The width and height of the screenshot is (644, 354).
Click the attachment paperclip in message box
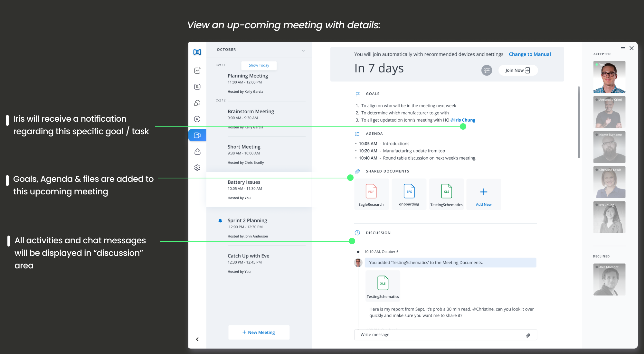pos(528,335)
